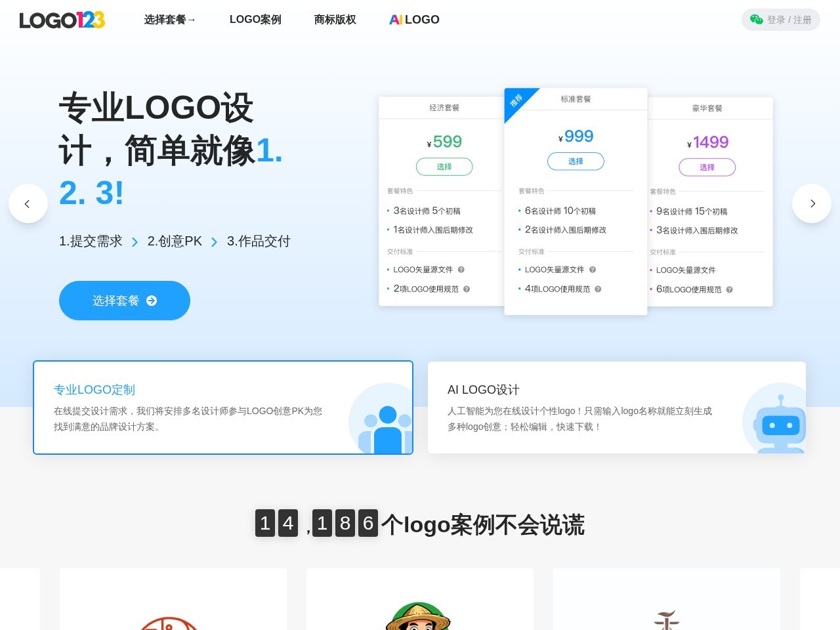This screenshot has width=840, height=630.
Task: Click the 豪华套餐 plan title
Action: pos(707,108)
